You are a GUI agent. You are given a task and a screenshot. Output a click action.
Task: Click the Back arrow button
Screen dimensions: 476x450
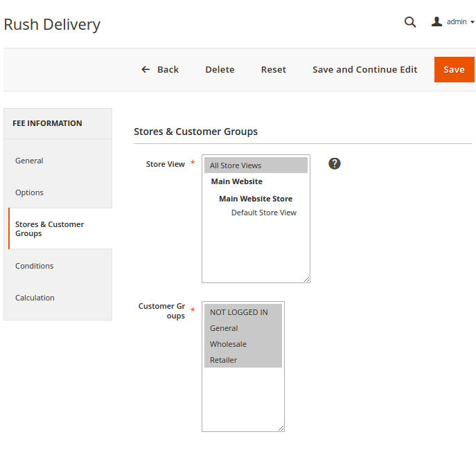point(160,69)
